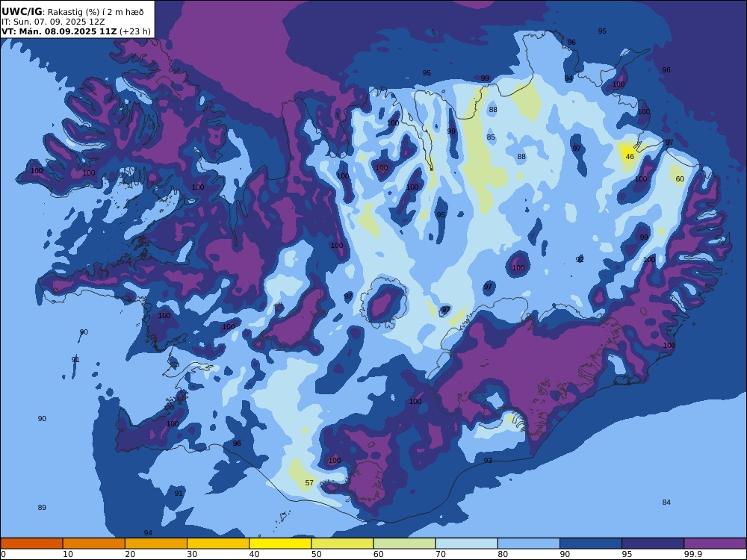Click the '93' value near the coast
747x560 pixels.
click(488, 461)
